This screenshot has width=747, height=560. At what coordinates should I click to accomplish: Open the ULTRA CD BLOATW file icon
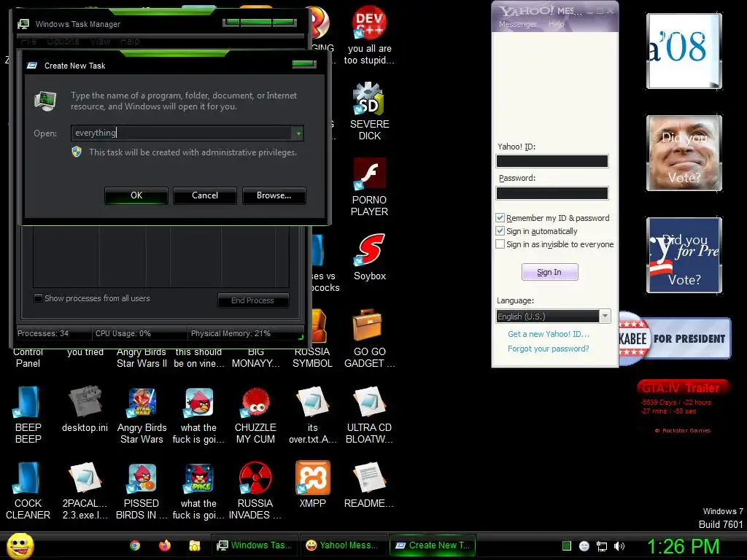pyautogui.click(x=369, y=402)
